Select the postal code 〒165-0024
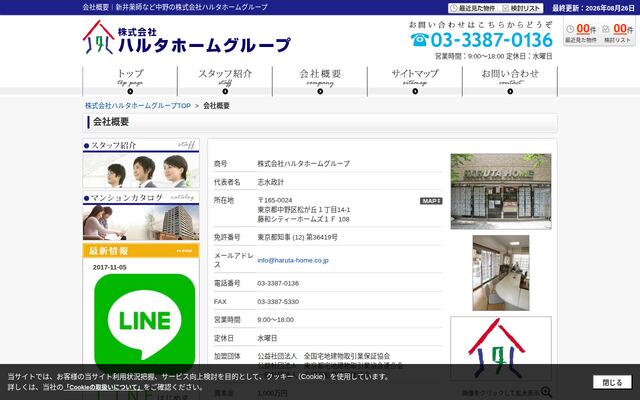Viewport: 640px width, 400px height. click(275, 200)
